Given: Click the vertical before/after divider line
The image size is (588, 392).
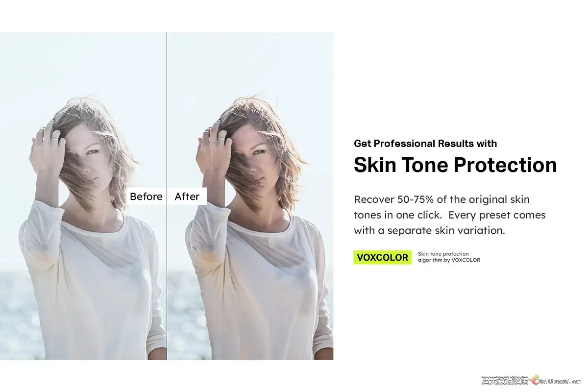Looking at the screenshot, I should (167, 196).
